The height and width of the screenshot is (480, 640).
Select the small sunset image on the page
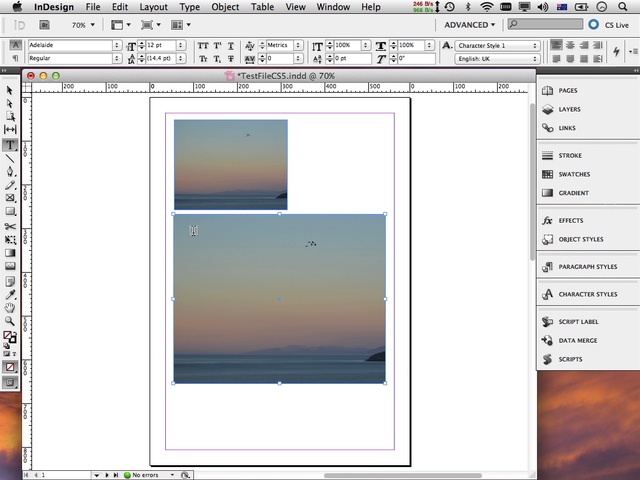point(231,164)
